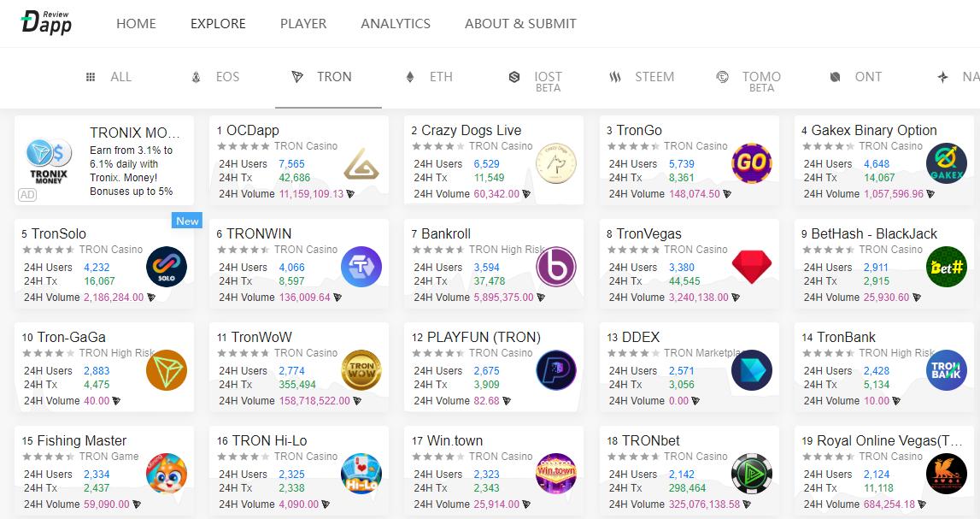The image size is (980, 519).
Task: Click the TronVegas red gem logo
Action: 751,267
